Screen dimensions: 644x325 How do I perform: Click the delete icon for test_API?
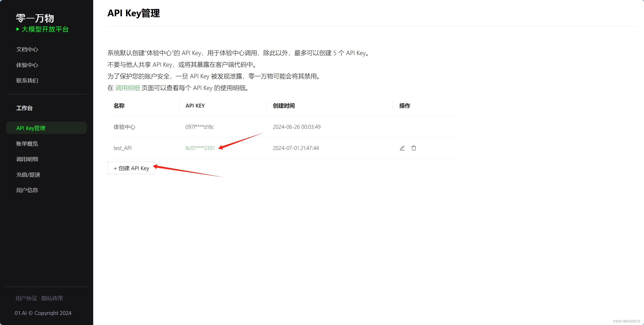[x=414, y=148]
